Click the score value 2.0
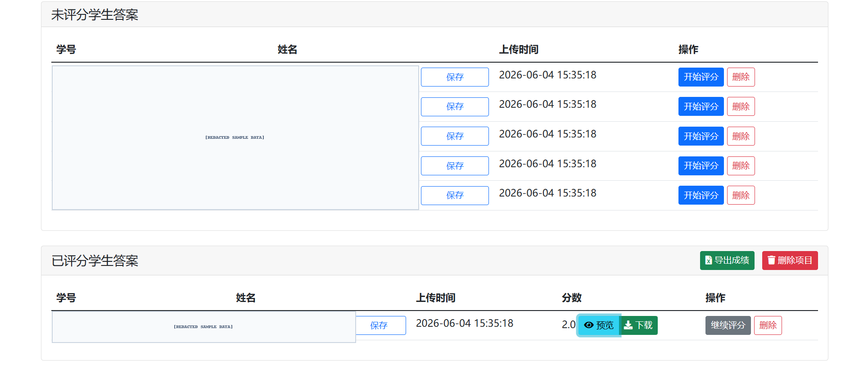The image size is (868, 375). coord(569,325)
